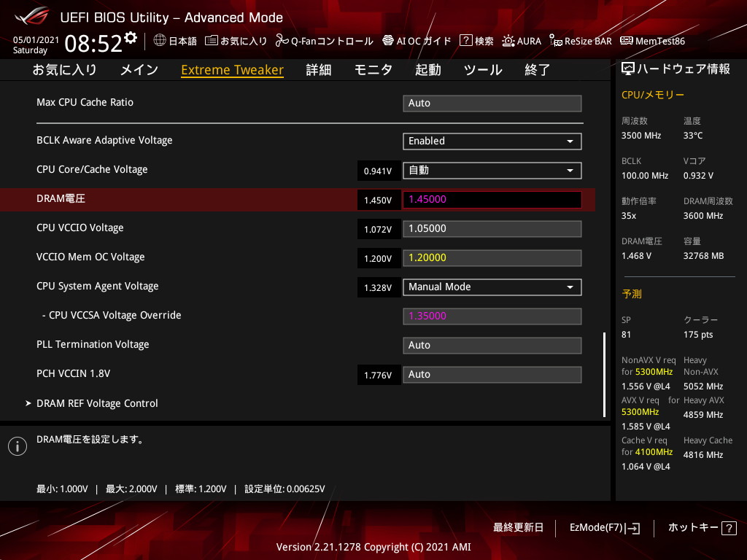This screenshot has height=560, width=747.
Task: Click the hardware info monitor icon
Action: coord(628,69)
